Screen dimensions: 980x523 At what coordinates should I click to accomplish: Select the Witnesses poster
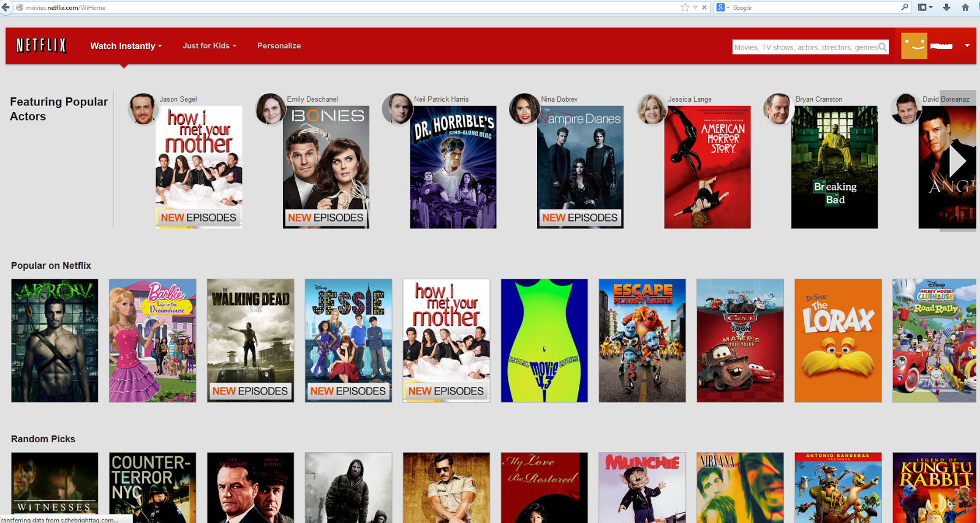[55, 487]
